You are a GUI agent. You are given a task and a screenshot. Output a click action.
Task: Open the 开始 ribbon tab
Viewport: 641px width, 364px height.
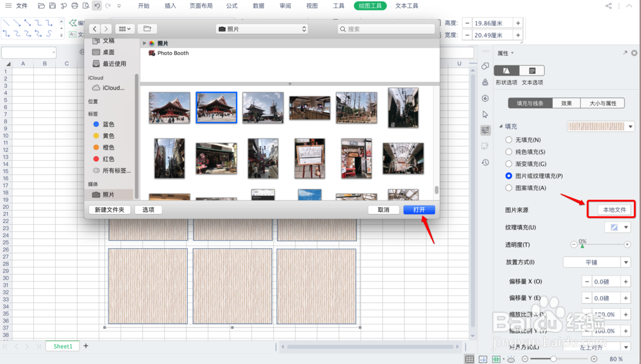click(x=144, y=6)
